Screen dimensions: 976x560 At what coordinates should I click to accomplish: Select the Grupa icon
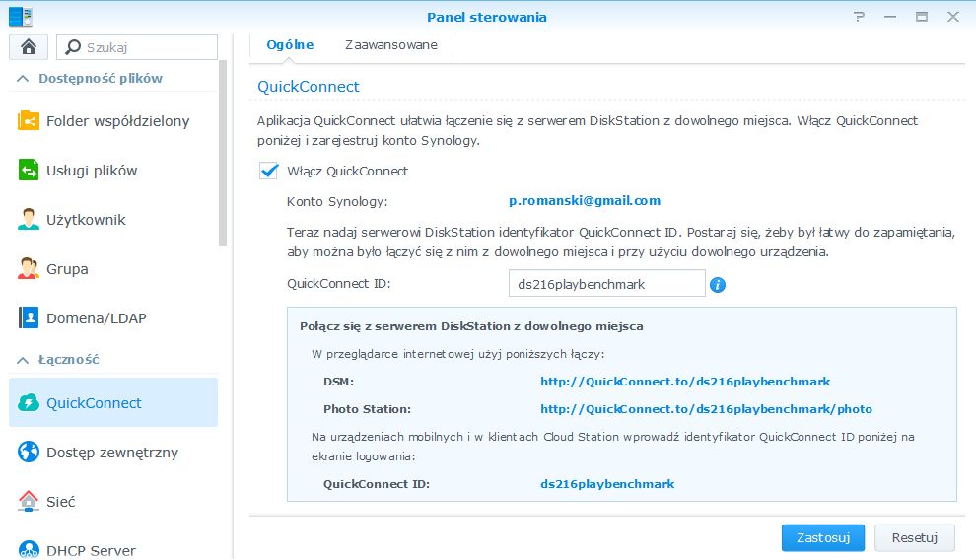[x=29, y=268]
